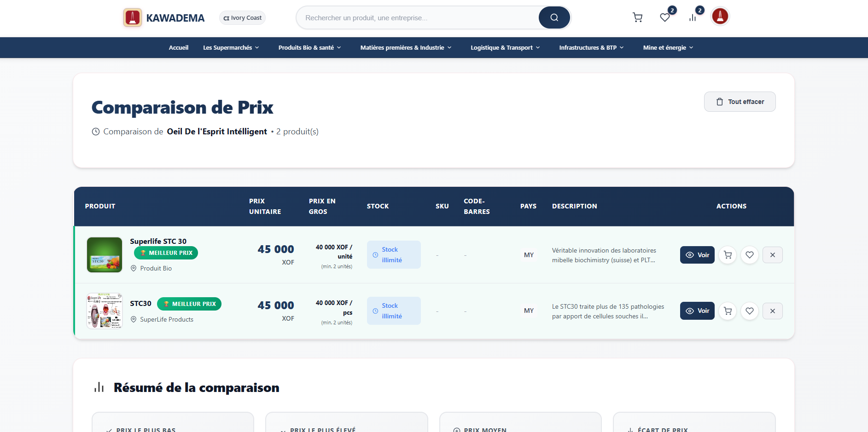Open the Mine et énergie menu
Screen dimensions: 868x432
(667, 47)
